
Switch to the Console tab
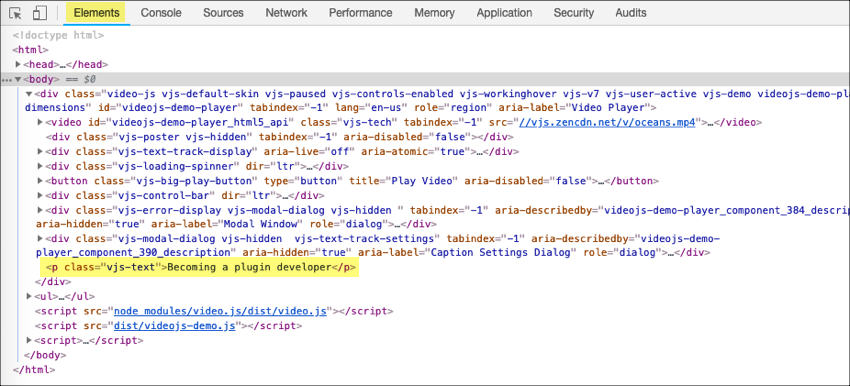click(160, 12)
